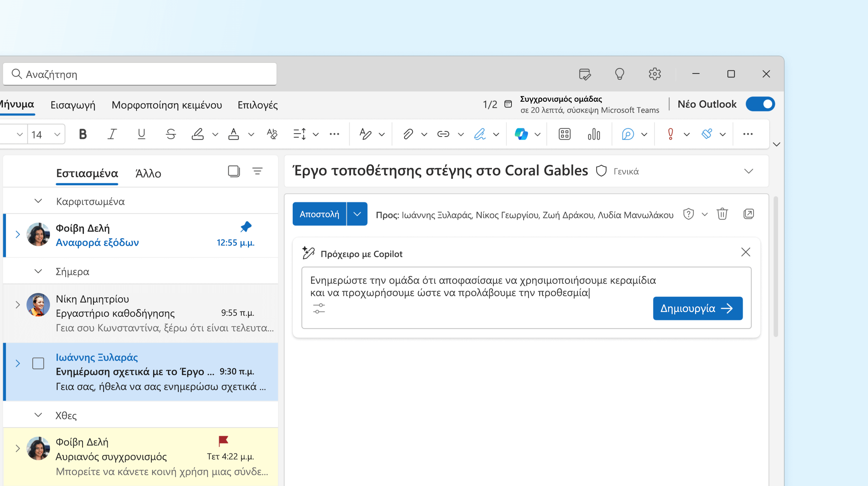This screenshot has width=868, height=486.
Task: Open the Συγχρονισμός ομάδας meeting reminder
Action: click(589, 104)
